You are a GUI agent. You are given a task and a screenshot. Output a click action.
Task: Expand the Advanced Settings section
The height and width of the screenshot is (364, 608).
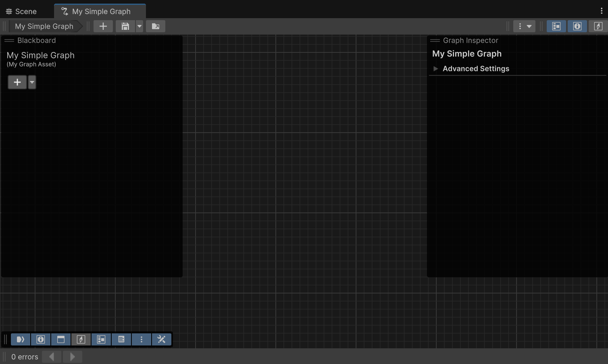[435, 69]
